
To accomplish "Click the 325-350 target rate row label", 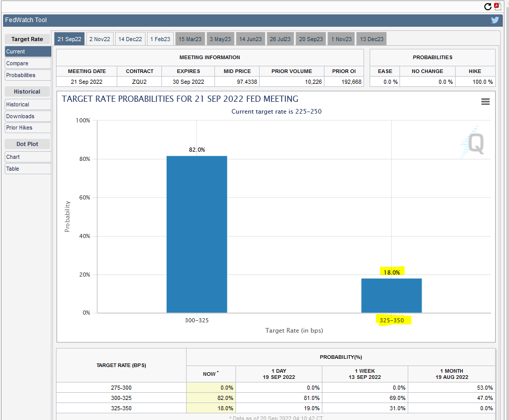I will coord(121,408).
